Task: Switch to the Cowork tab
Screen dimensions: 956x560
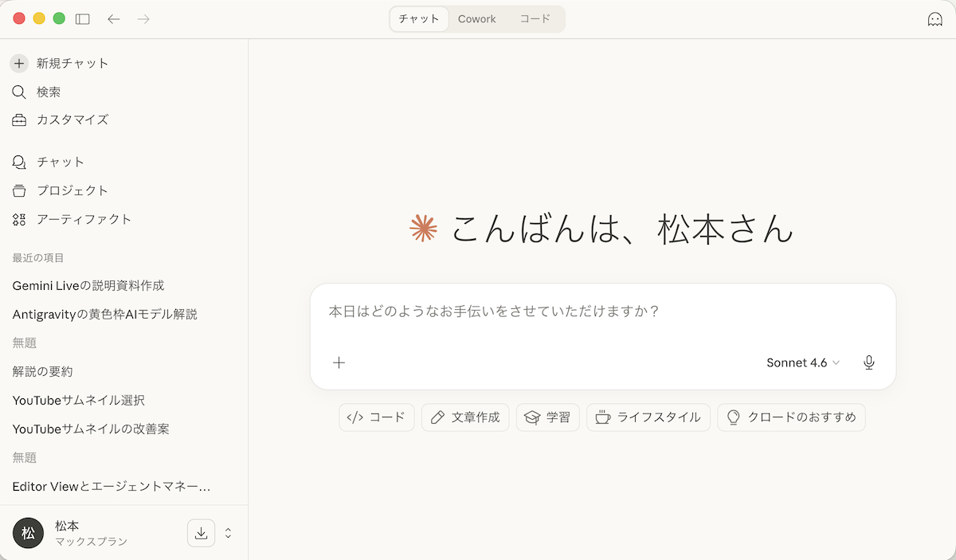Action: point(477,19)
